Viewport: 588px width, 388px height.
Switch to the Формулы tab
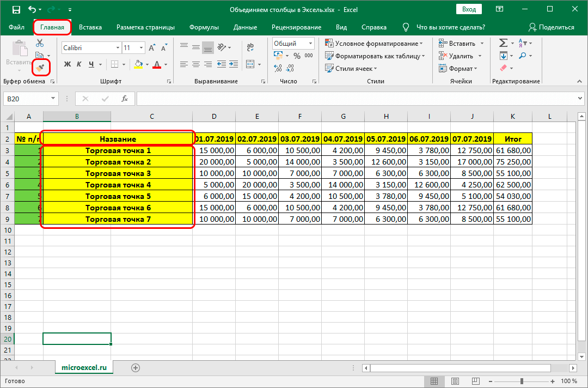[204, 27]
